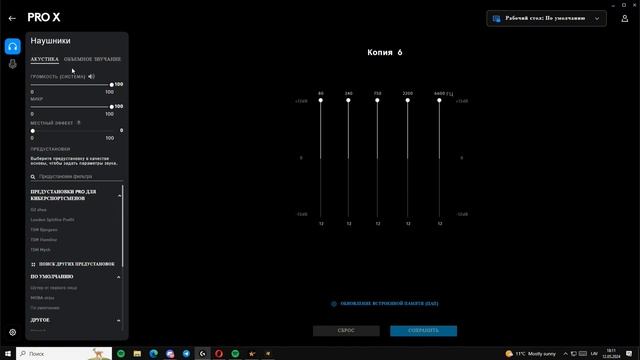The height and width of the screenshot is (360, 640).
Task: Open the taskbar clock and date
Action: tap(611, 353)
